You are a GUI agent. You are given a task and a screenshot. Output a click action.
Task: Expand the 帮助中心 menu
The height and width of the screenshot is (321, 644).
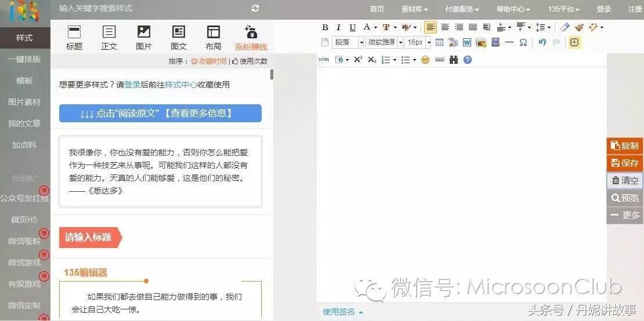pyautogui.click(x=513, y=9)
